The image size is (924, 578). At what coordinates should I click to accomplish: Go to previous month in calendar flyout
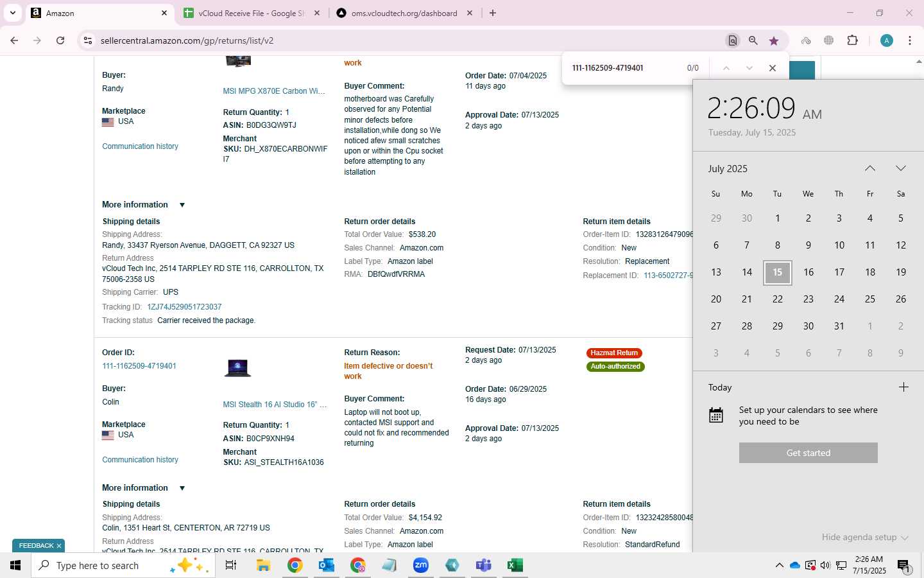(x=870, y=168)
